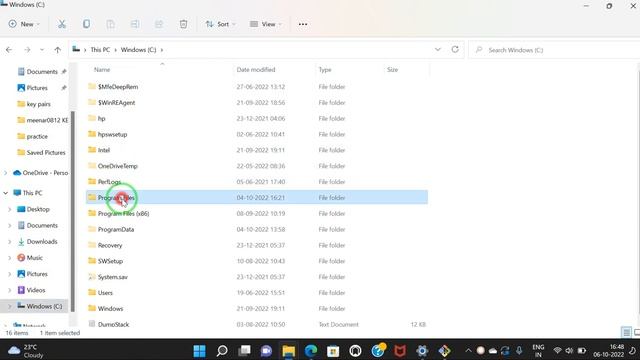The height and width of the screenshot is (360, 640).
Task: Select the Recovery folder
Action: coord(257,245)
